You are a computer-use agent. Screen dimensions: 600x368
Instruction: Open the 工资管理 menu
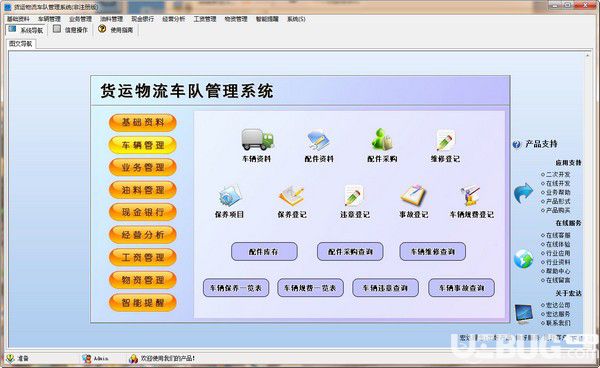point(205,19)
